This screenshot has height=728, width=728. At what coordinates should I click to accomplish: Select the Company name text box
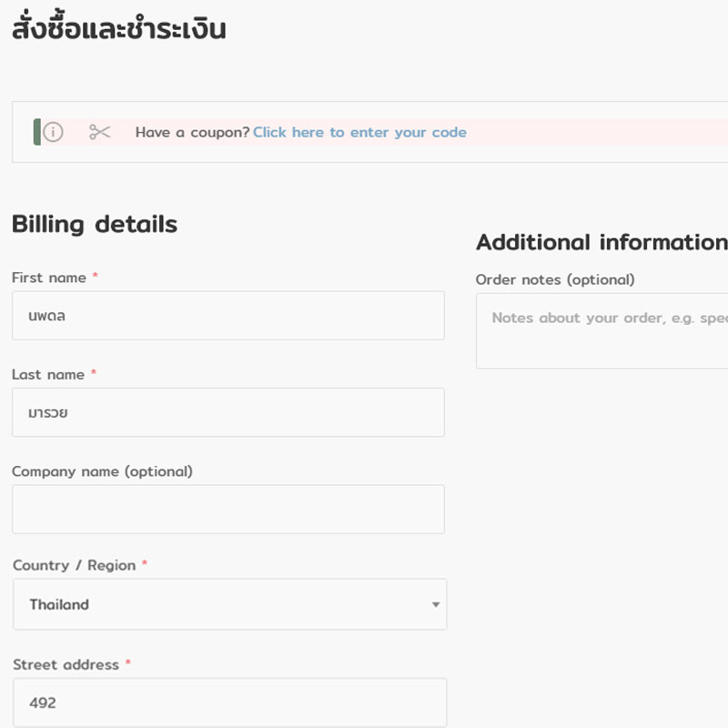coord(227,509)
